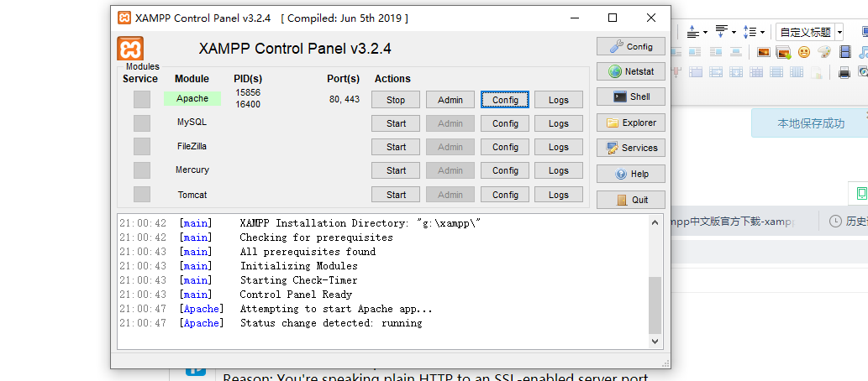Click the print icon in editor toolbar

(844, 72)
